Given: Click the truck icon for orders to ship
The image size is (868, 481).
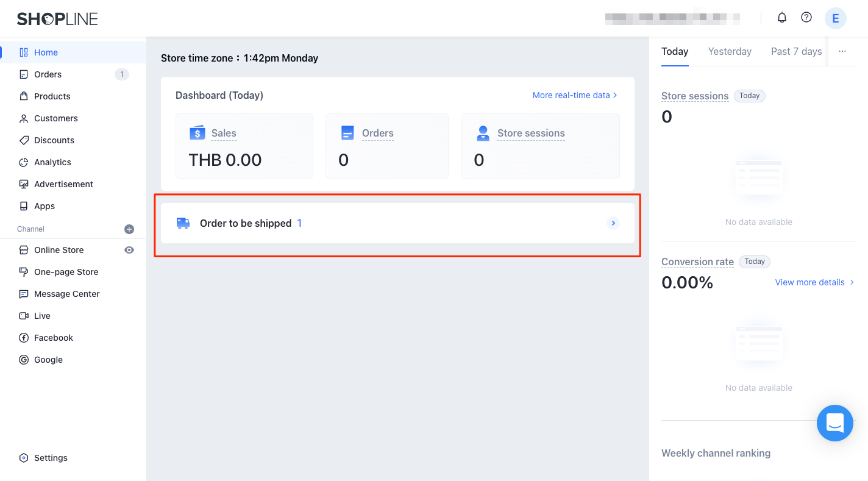Looking at the screenshot, I should tap(183, 223).
